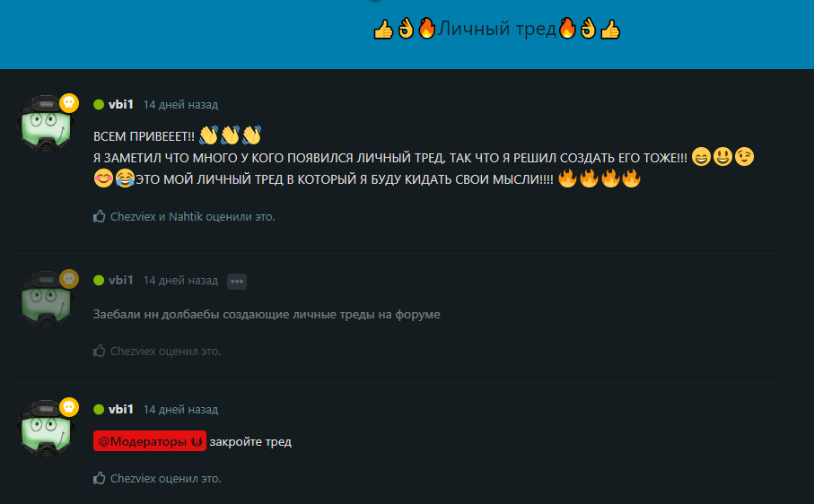Image resolution: width=814 pixels, height=504 pixels.
Task: Click "14 дней назад" timestamp on third post
Action: pyautogui.click(x=180, y=410)
